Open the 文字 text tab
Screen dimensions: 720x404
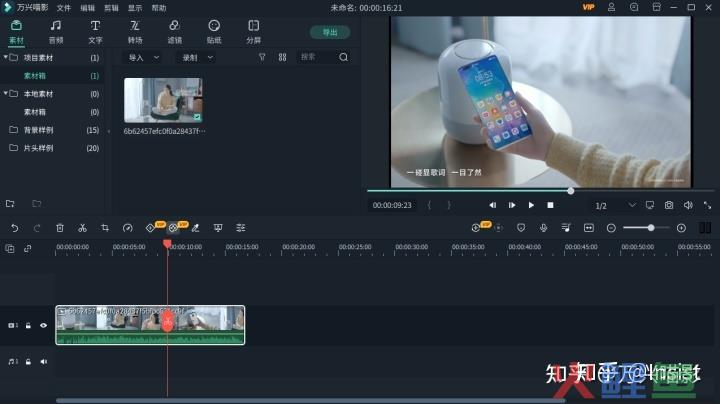tap(95, 32)
